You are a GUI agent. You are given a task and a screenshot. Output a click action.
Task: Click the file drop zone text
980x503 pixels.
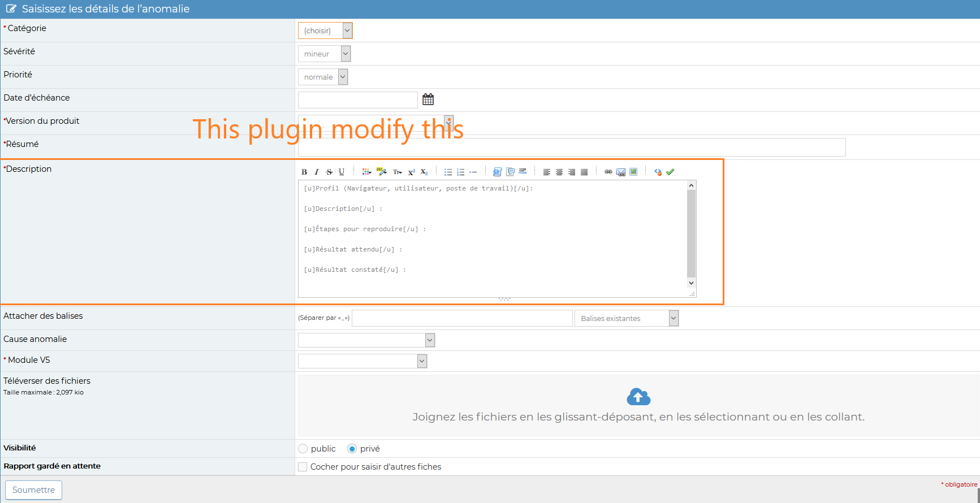click(x=638, y=417)
